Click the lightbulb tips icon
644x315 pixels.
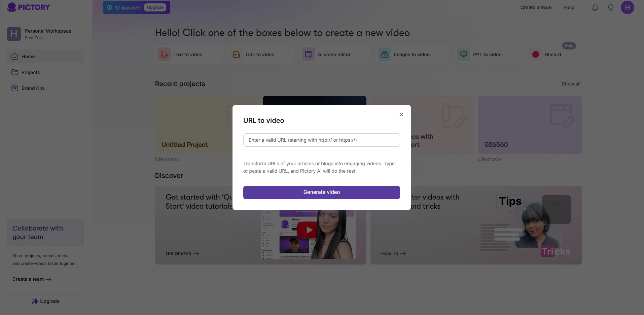point(610,7)
